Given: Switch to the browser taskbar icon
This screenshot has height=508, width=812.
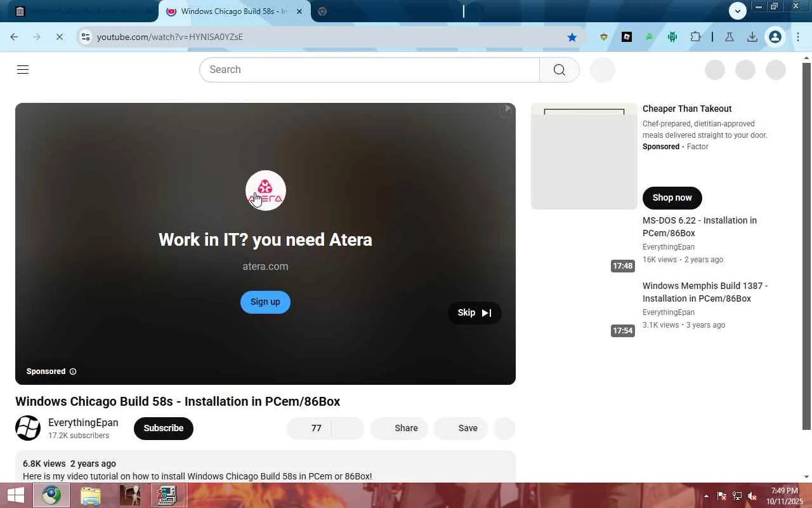Looking at the screenshot, I should point(51,495).
